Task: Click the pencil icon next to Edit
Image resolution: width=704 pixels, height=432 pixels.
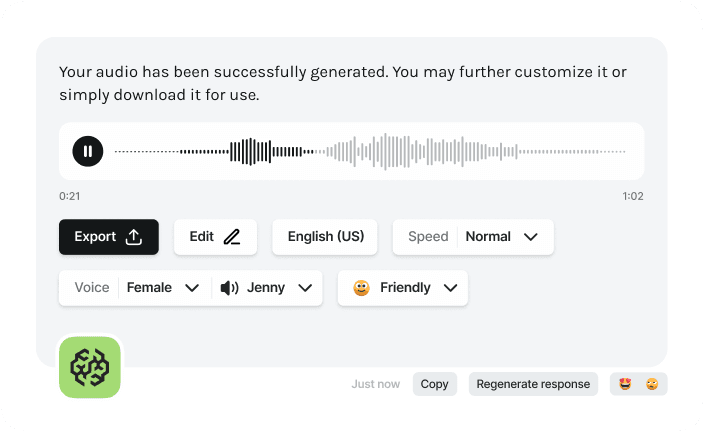Action: 232,237
